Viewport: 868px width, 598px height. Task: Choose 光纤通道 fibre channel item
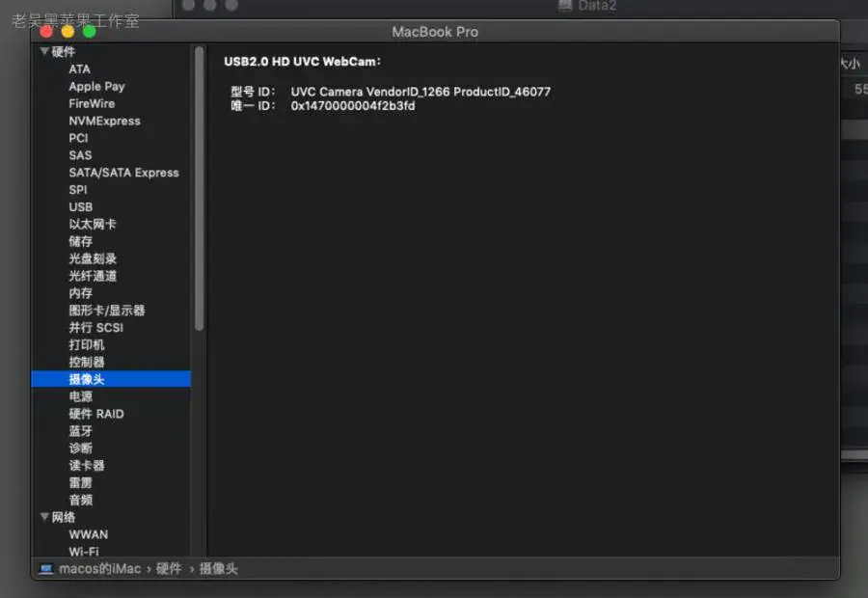[93, 275]
